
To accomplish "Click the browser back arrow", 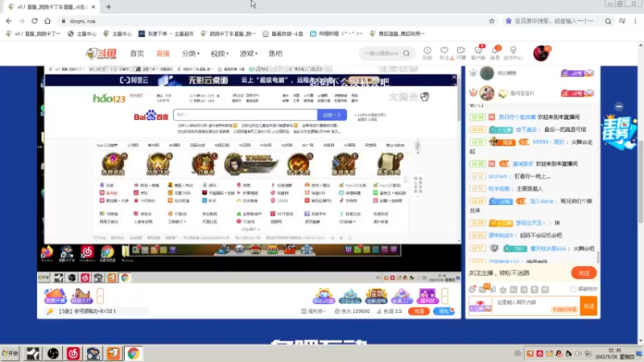I will (x=9, y=21).
